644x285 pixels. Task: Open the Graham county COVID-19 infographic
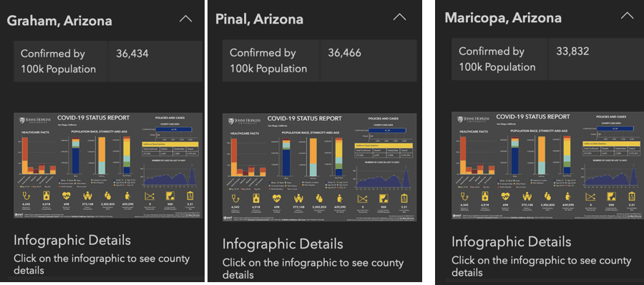pos(109,165)
